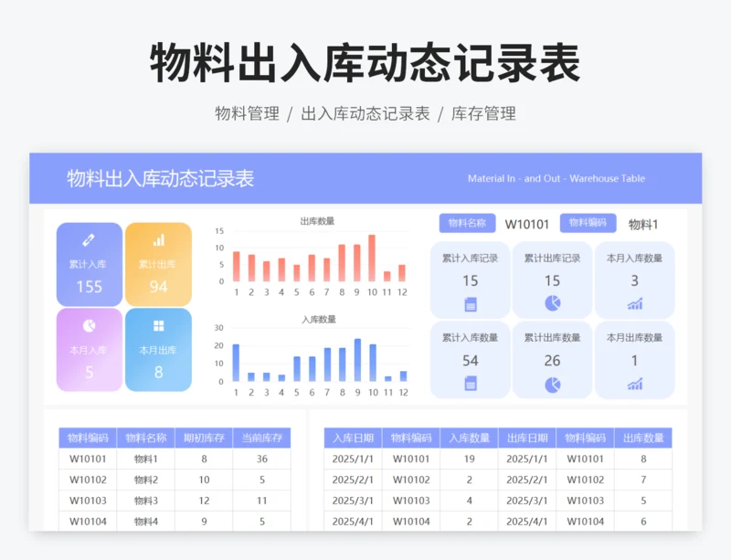
Task: Click the bar chart icon on the 累计出库 card
Action: pos(158,241)
